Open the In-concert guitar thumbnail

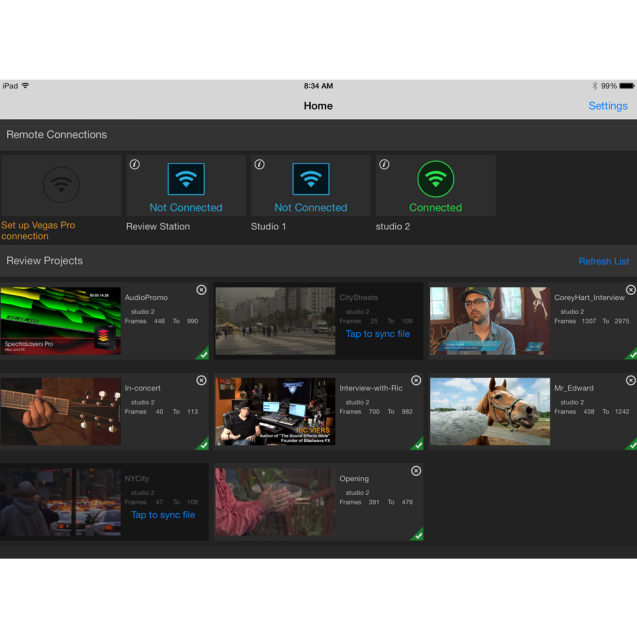pyautogui.click(x=60, y=411)
